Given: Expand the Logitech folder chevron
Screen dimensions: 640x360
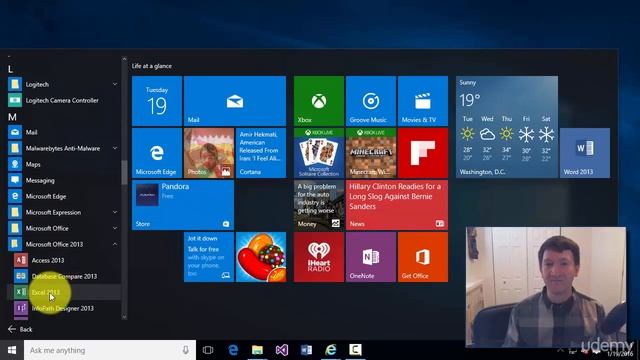Looking at the screenshot, I should pyautogui.click(x=115, y=84).
